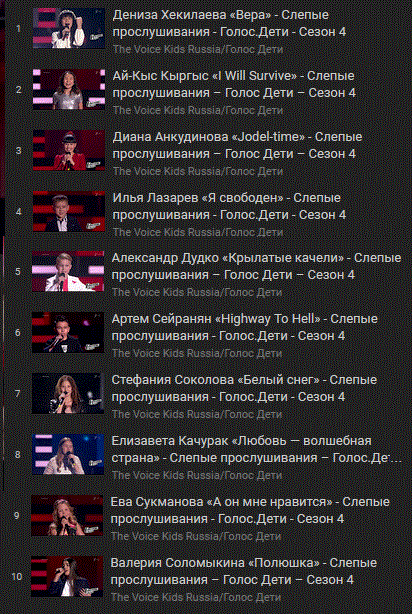
Task: Click the Ай-Кыс Кыргыс video thumbnail
Action: coord(69,89)
